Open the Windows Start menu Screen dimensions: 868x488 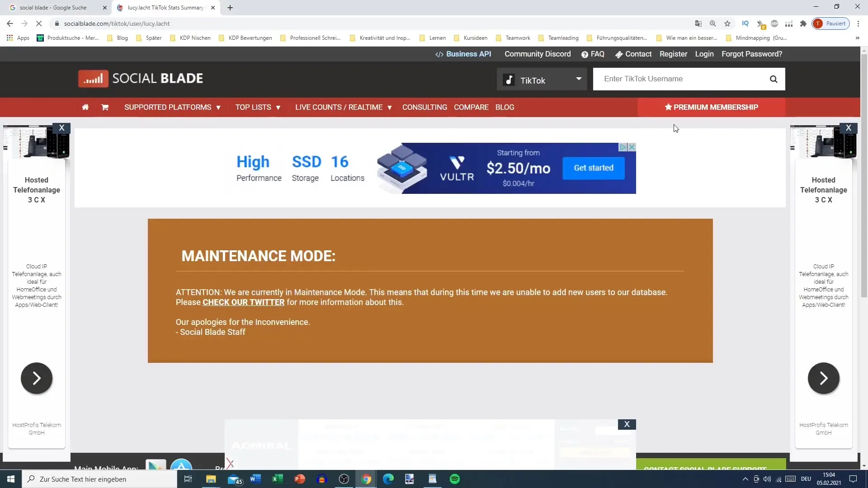point(11,479)
